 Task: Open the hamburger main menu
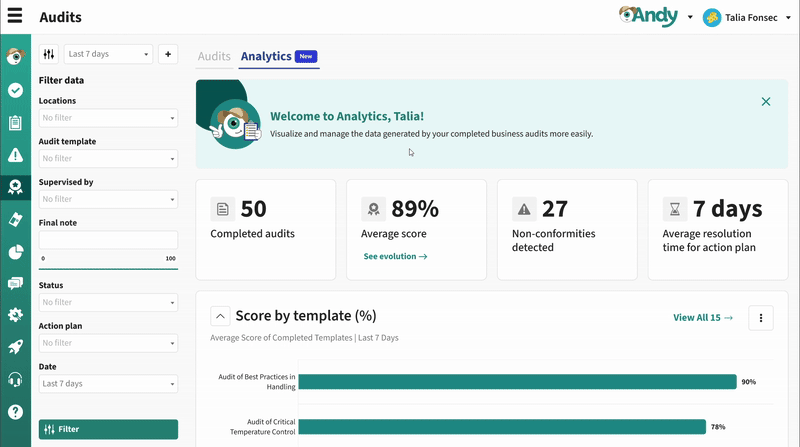pyautogui.click(x=15, y=17)
